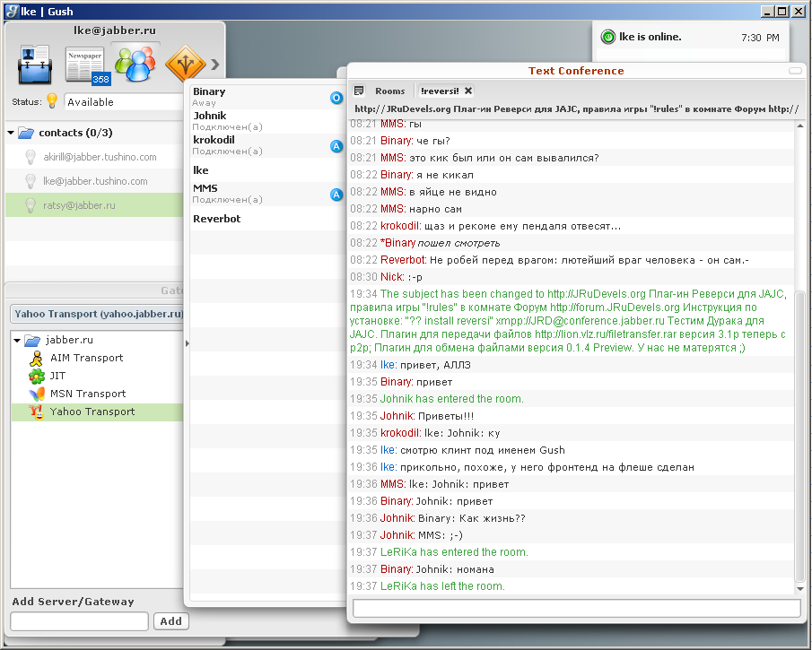Image resolution: width=812 pixels, height=650 pixels.
Task: Switch to the Rooms tab
Action: tap(389, 91)
